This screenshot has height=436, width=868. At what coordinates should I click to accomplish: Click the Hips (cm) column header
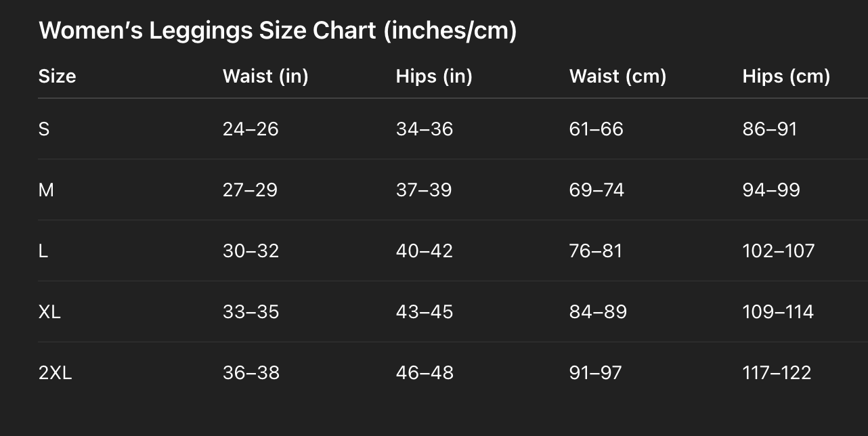click(786, 76)
